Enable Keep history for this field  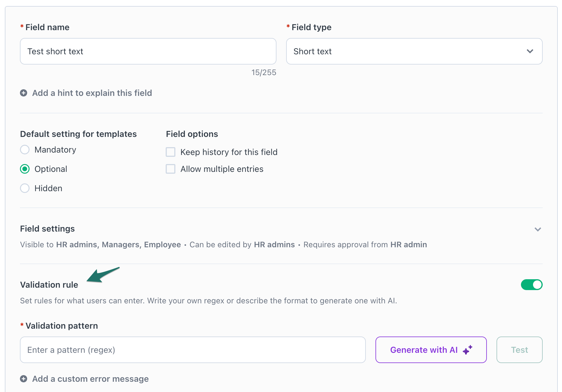tap(171, 152)
